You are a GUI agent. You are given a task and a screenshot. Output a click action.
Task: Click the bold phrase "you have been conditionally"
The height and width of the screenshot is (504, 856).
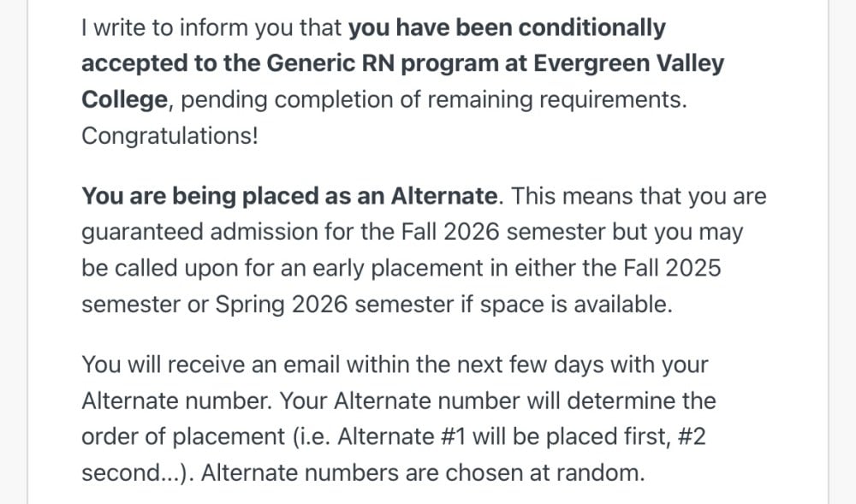tap(507, 28)
